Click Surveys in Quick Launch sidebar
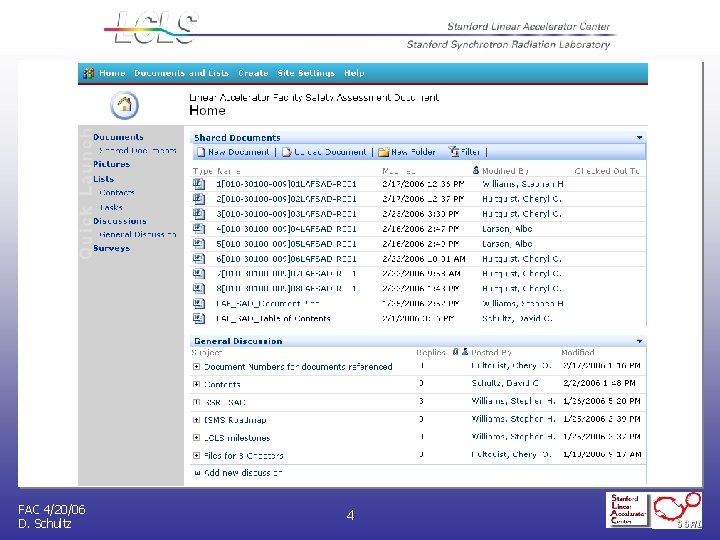The height and width of the screenshot is (540, 720). [112, 248]
